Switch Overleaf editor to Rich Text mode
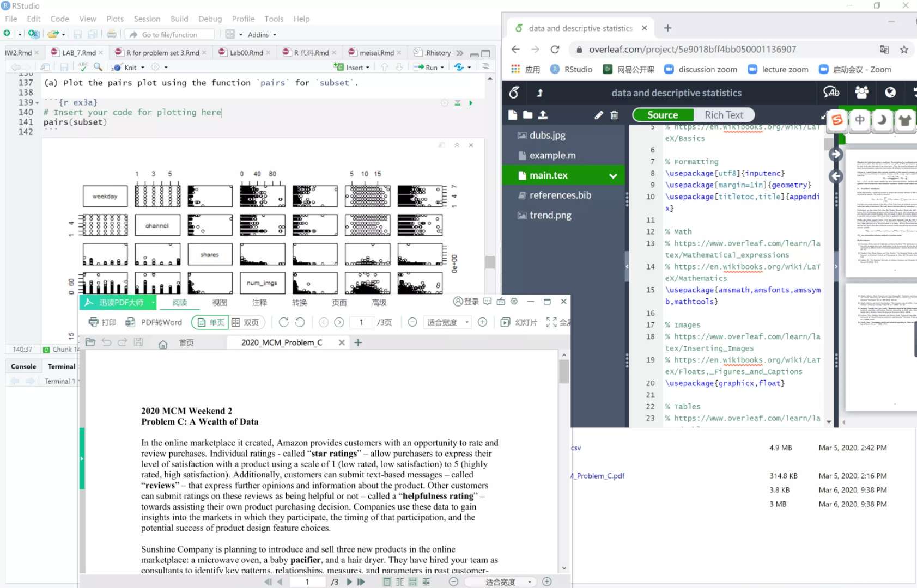 point(724,115)
